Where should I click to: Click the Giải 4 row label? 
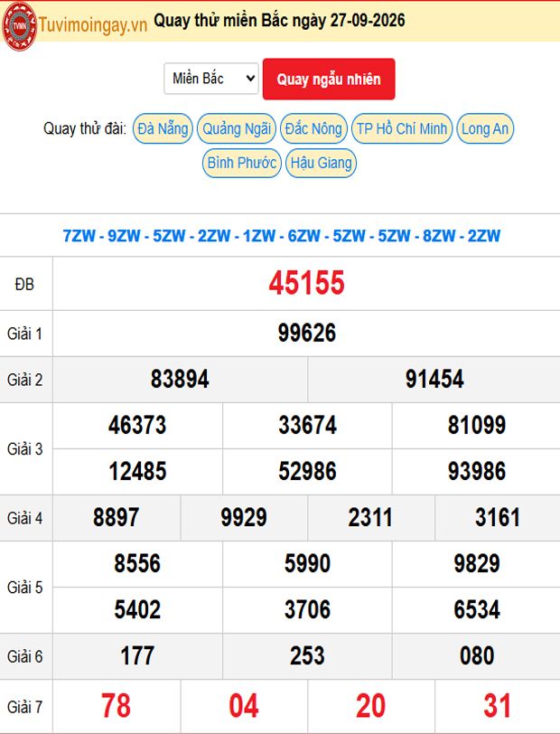pyautogui.click(x=24, y=518)
